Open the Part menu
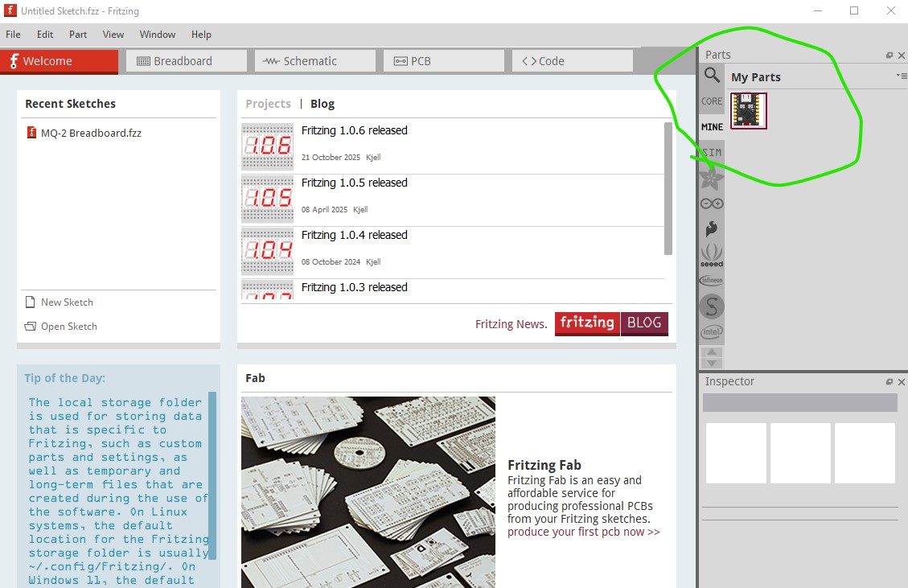908x588 pixels. click(x=78, y=35)
